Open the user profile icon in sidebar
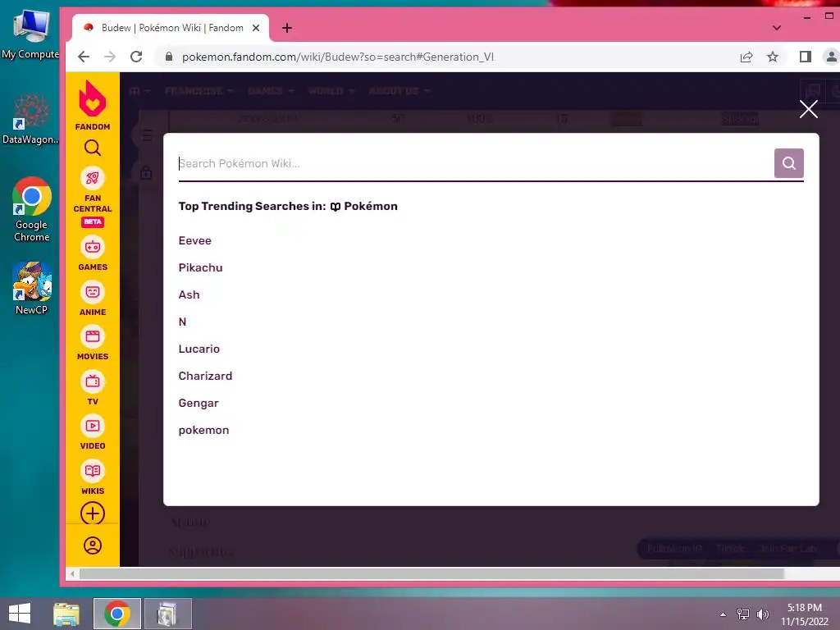 point(92,546)
